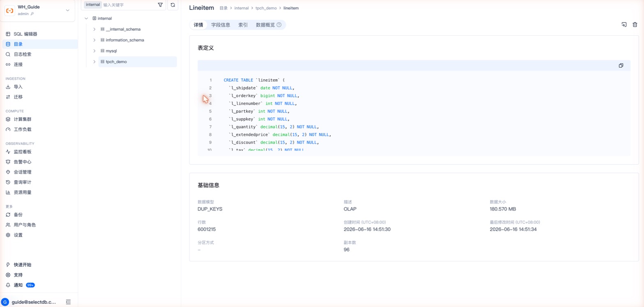Click the SQL 编辑器 table icon
The image size is (644, 307).
(x=8, y=34)
